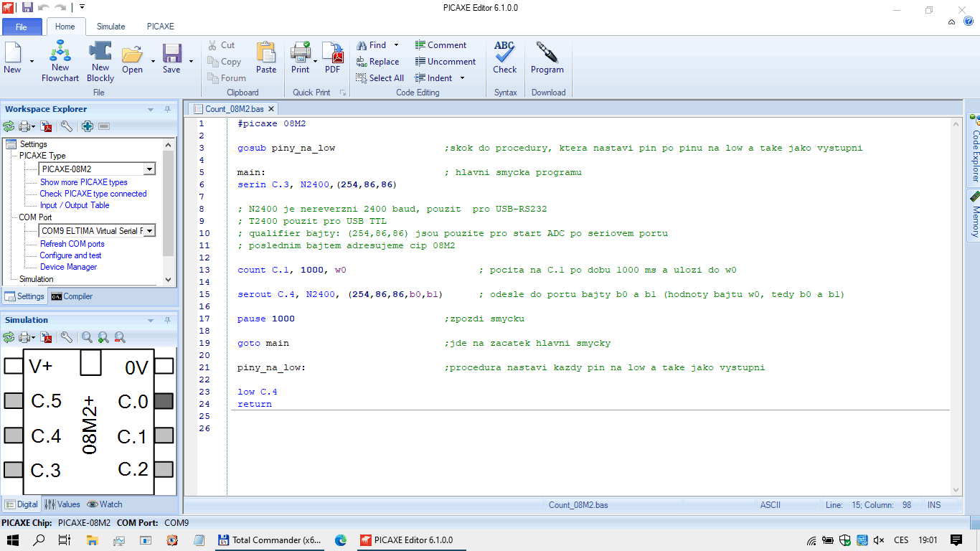Click the Refresh COM ports link

(72, 244)
